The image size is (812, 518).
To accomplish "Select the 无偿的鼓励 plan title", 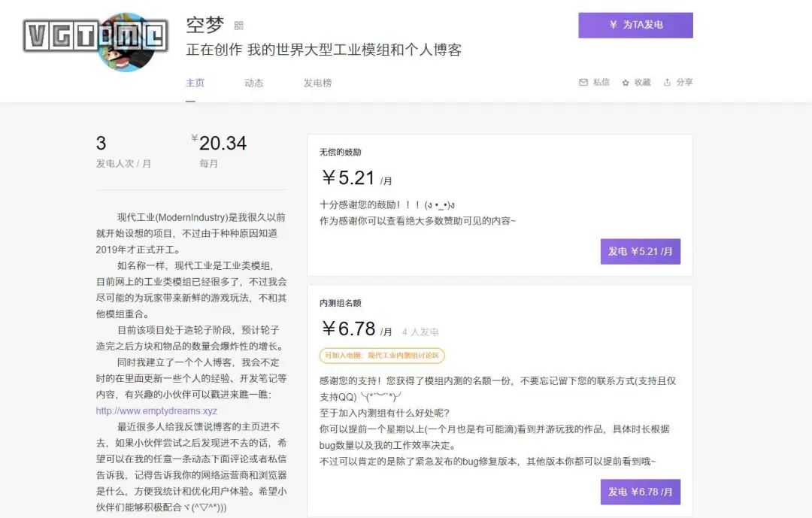I will [340, 153].
